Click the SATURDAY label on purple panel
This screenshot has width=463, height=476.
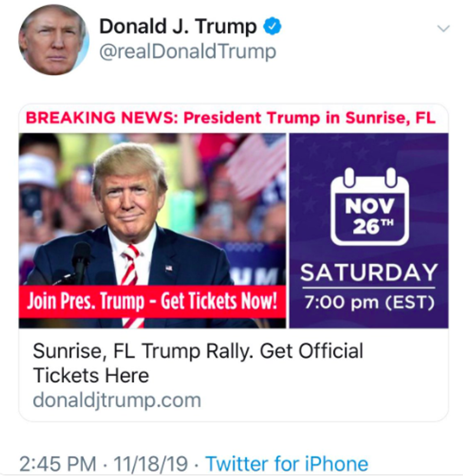(369, 272)
